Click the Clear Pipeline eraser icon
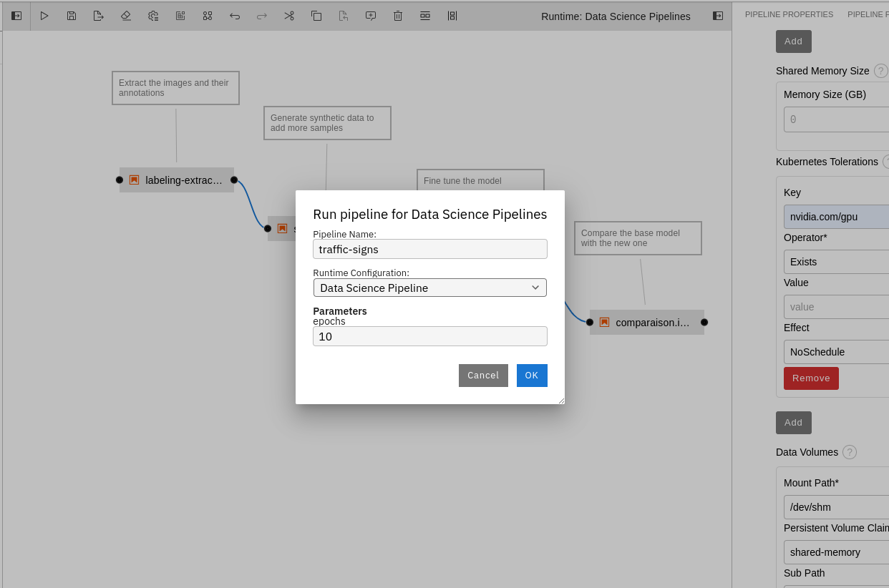The image size is (889, 588). [x=126, y=16]
